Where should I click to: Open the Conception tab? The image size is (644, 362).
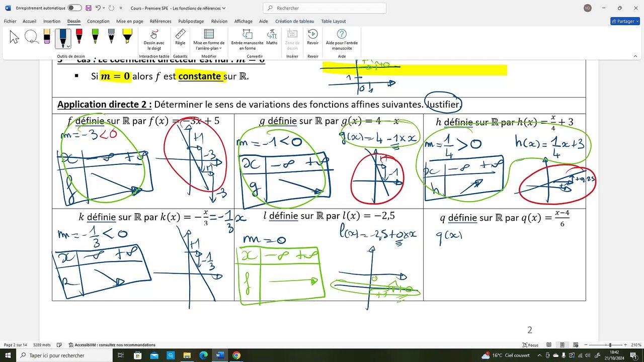click(x=98, y=21)
